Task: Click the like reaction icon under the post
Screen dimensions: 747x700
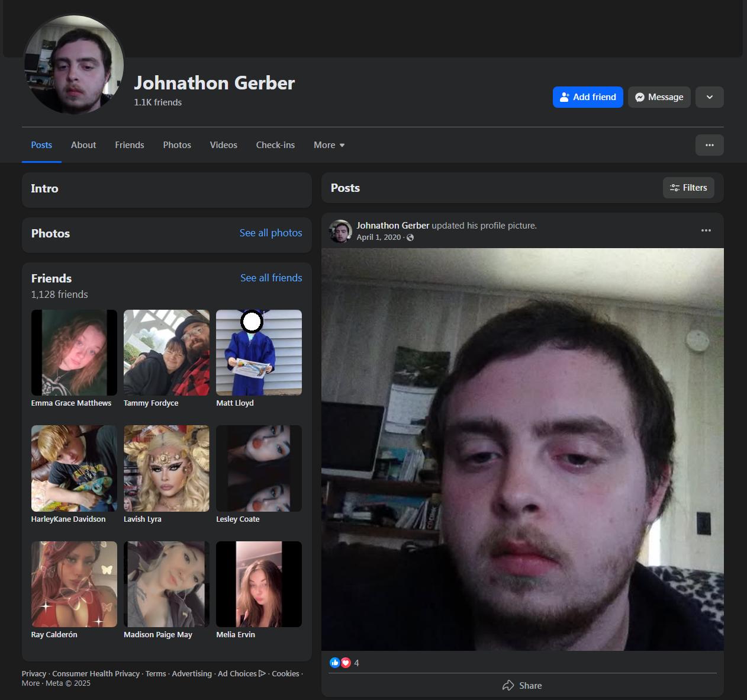Action: 335,663
